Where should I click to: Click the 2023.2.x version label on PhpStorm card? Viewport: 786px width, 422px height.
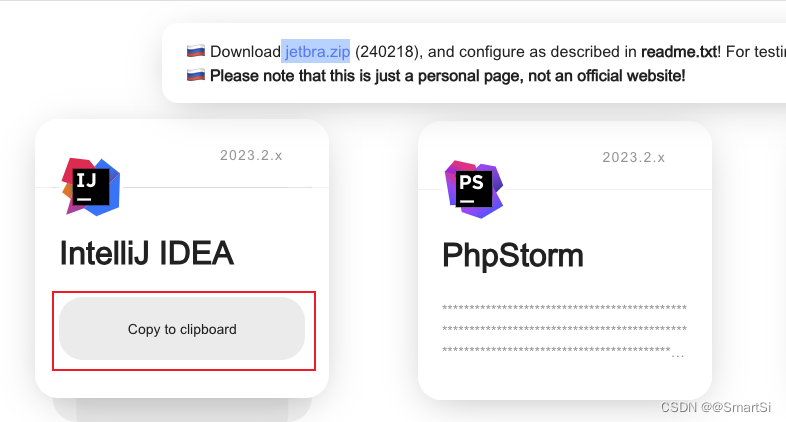point(634,157)
